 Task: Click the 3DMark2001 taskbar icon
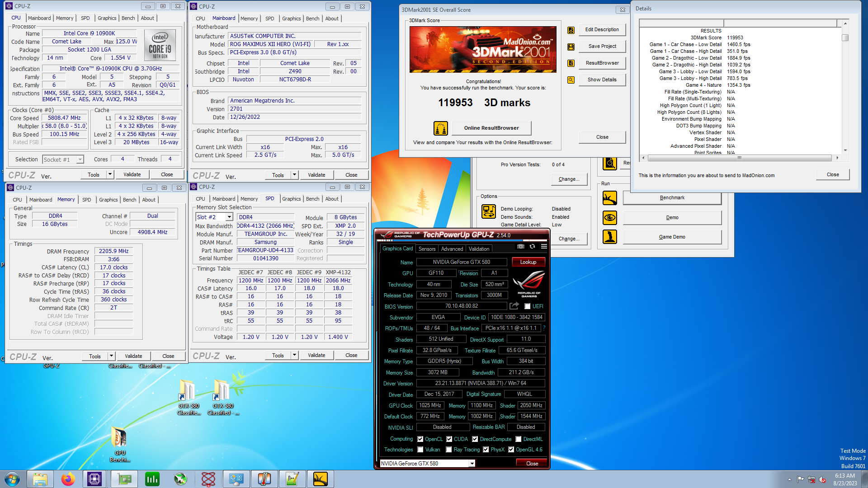321,479
